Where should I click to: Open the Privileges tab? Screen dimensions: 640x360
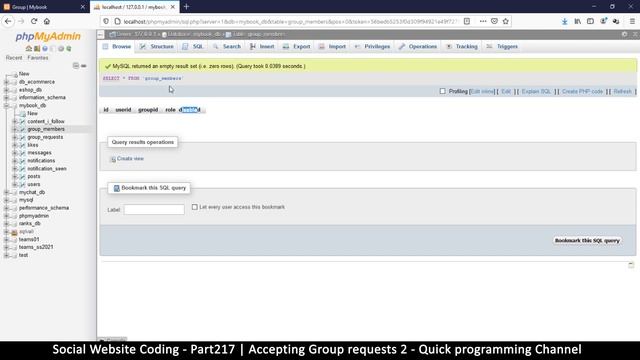(372, 47)
